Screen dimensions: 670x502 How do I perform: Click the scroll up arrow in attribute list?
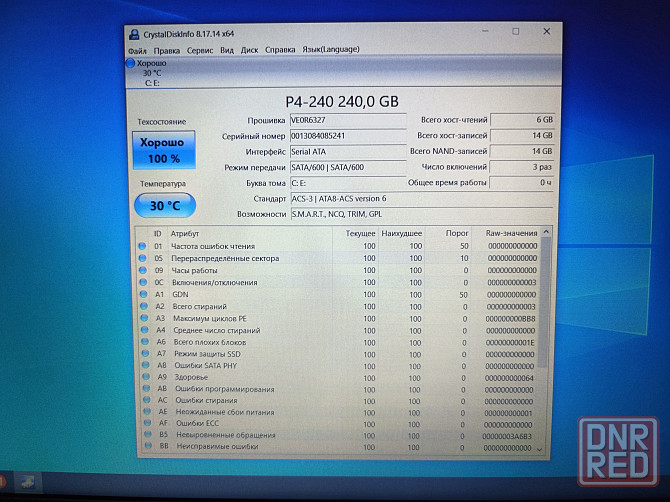pos(546,232)
